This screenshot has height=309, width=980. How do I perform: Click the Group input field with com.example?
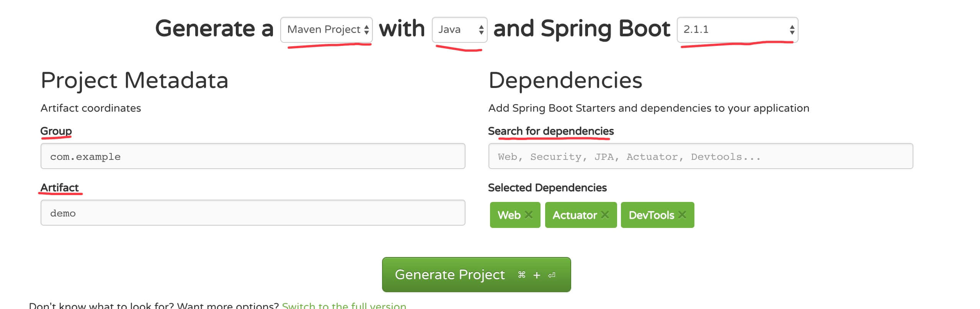pyautogui.click(x=253, y=156)
